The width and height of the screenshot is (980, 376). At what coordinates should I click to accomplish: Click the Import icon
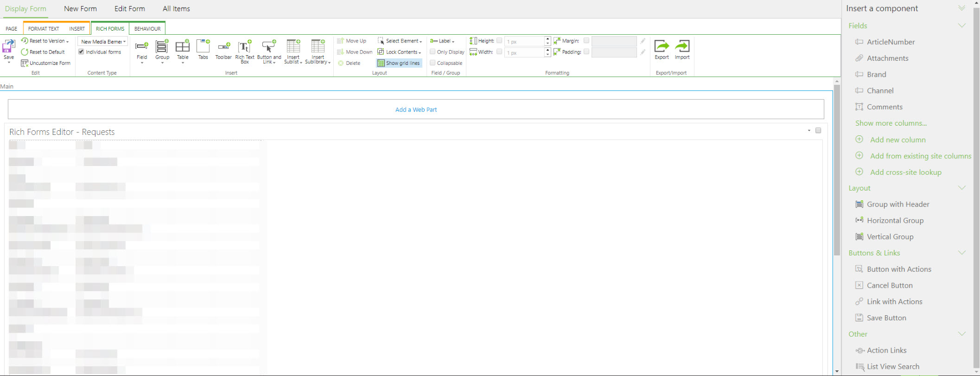click(x=682, y=48)
